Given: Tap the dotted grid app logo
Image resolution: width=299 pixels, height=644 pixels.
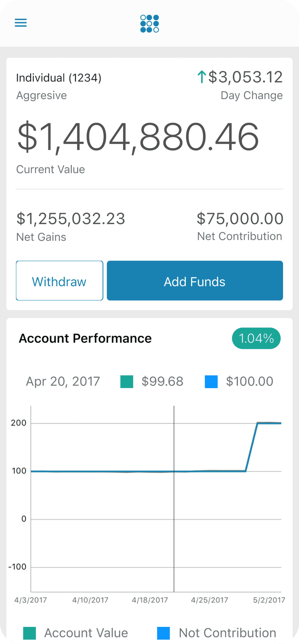Looking at the screenshot, I should pos(149,23).
